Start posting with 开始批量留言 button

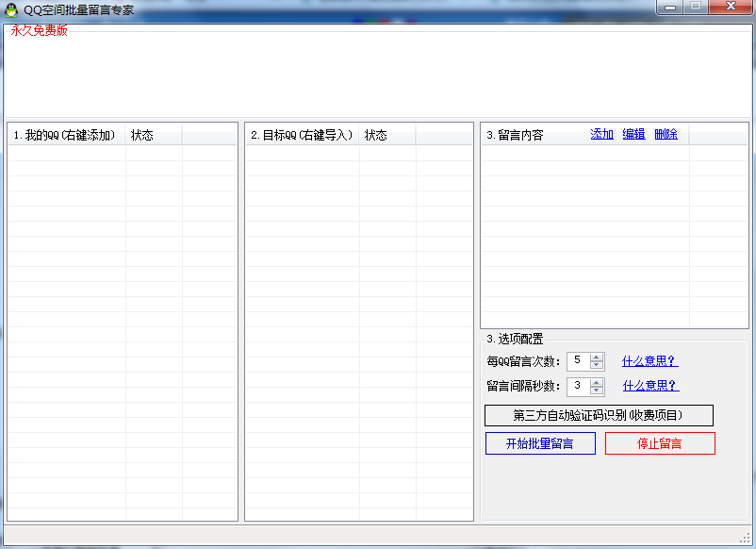tap(540, 443)
